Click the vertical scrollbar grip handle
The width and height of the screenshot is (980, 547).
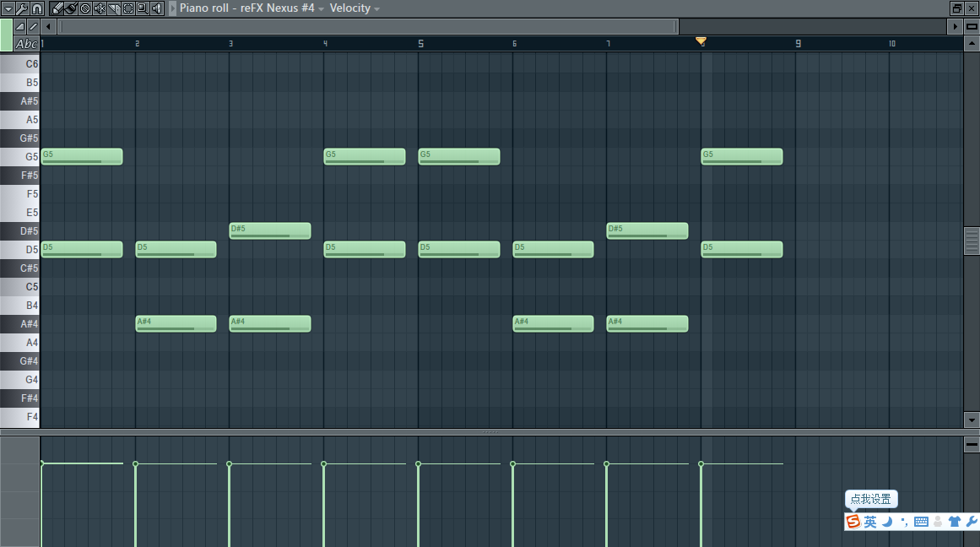[x=972, y=241]
